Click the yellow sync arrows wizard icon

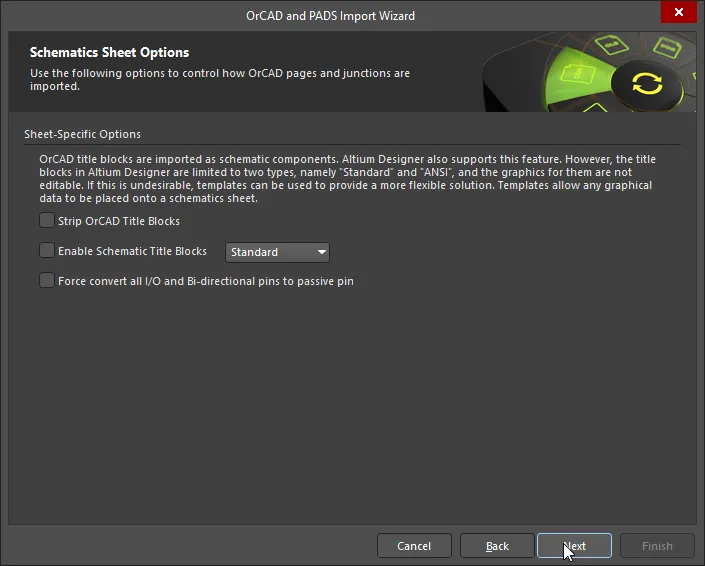pyautogui.click(x=647, y=84)
